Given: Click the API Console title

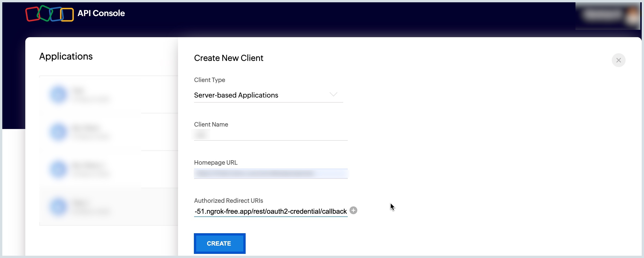Looking at the screenshot, I should click(101, 13).
